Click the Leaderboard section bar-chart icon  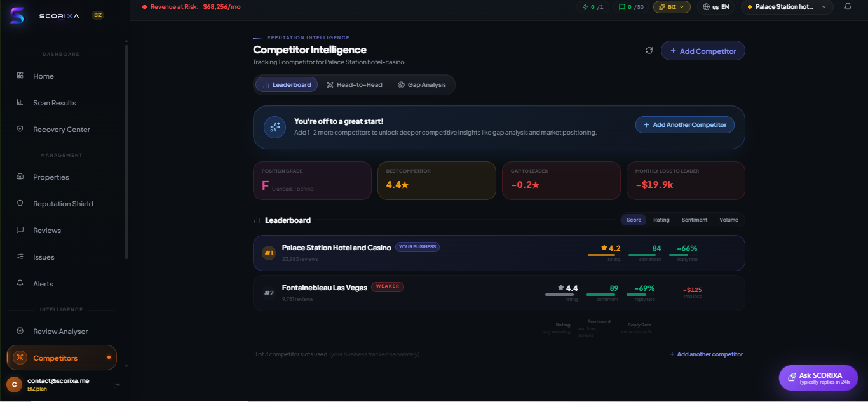257,220
